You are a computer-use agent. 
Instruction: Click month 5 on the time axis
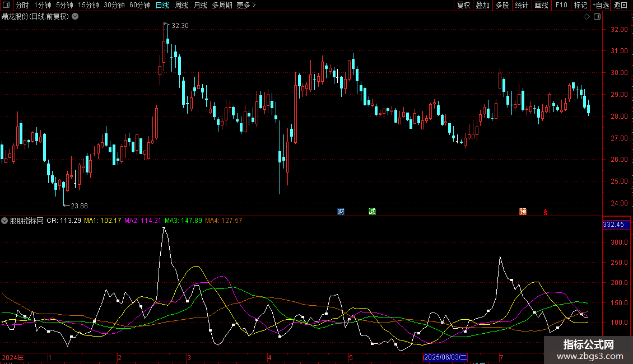click(x=351, y=357)
